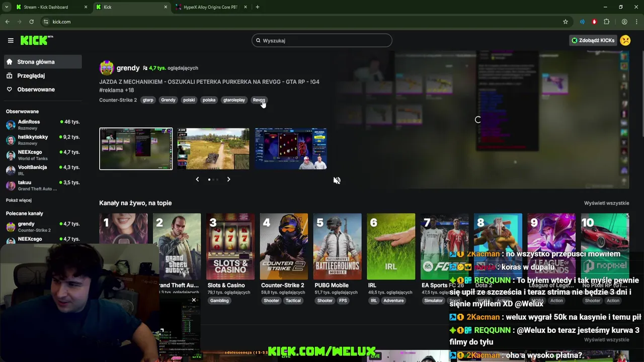The image size is (644, 362).
Task: Click the polska tag
Action: pos(209,100)
